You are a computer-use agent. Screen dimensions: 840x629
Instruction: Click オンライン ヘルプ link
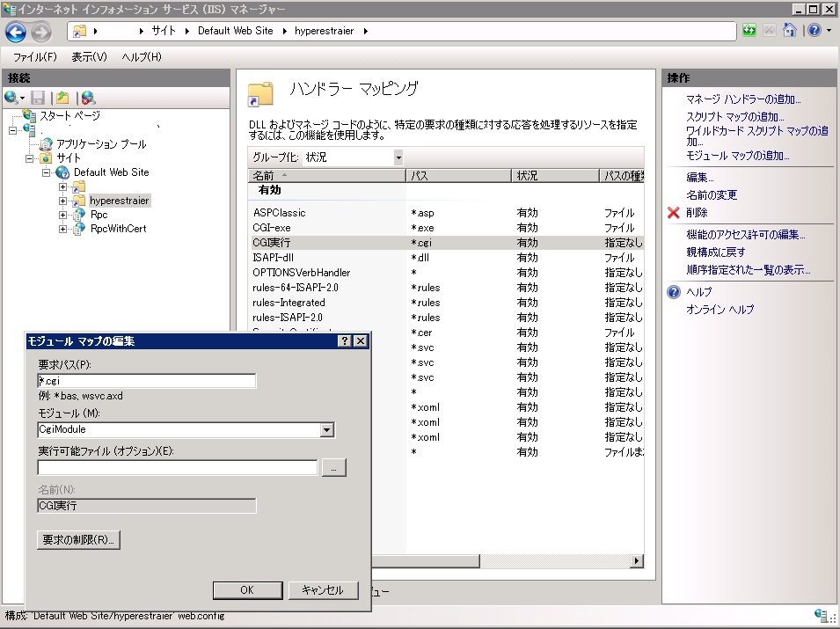pos(720,310)
